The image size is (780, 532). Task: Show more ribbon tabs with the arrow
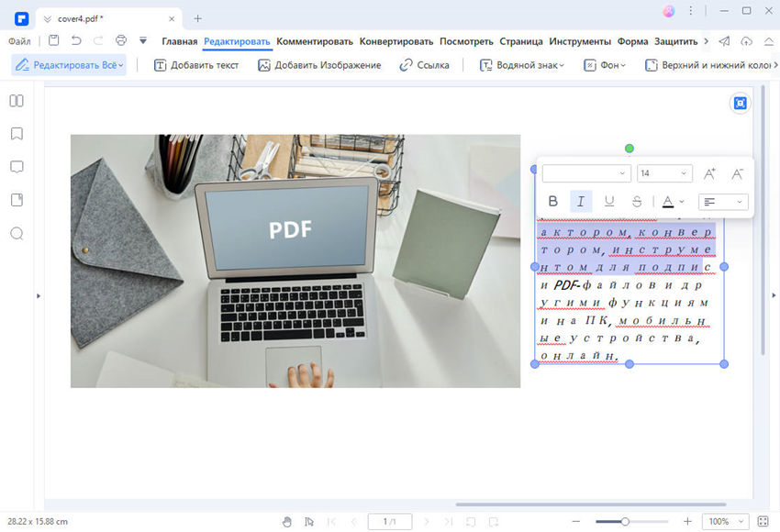706,41
